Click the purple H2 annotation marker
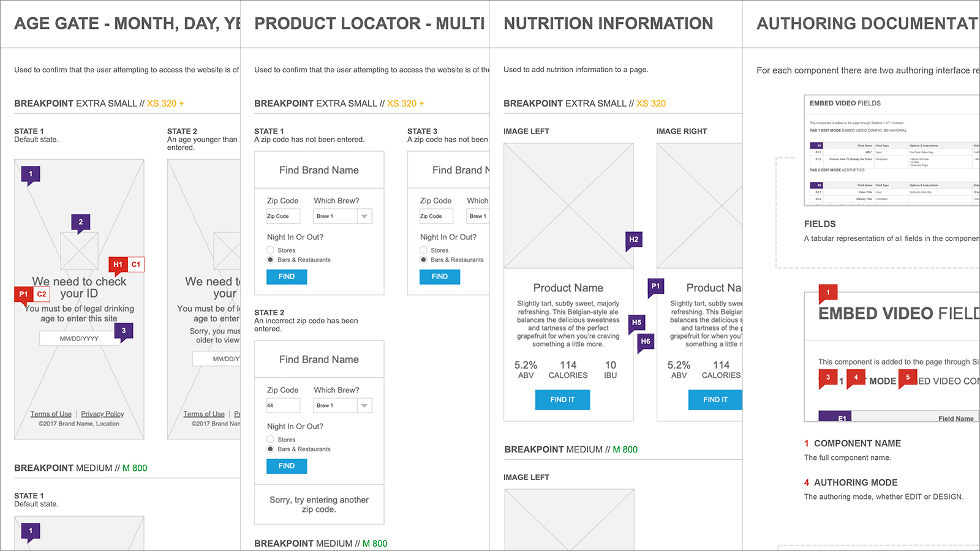 633,239
